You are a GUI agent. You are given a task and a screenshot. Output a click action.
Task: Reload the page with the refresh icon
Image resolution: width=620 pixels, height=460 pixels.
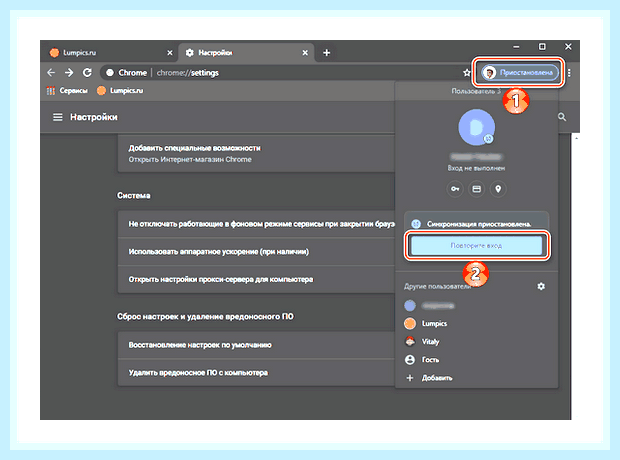click(x=87, y=73)
